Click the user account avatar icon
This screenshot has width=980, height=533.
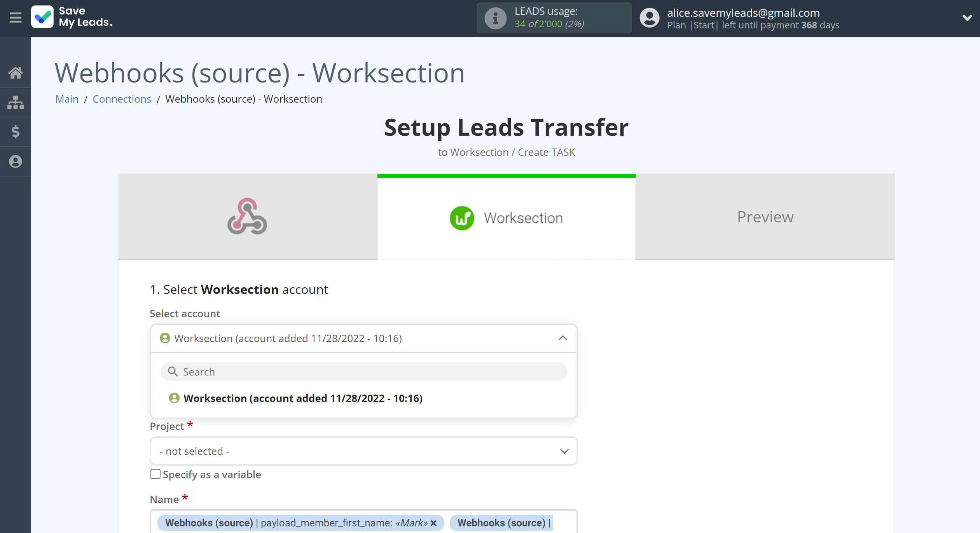[648, 18]
